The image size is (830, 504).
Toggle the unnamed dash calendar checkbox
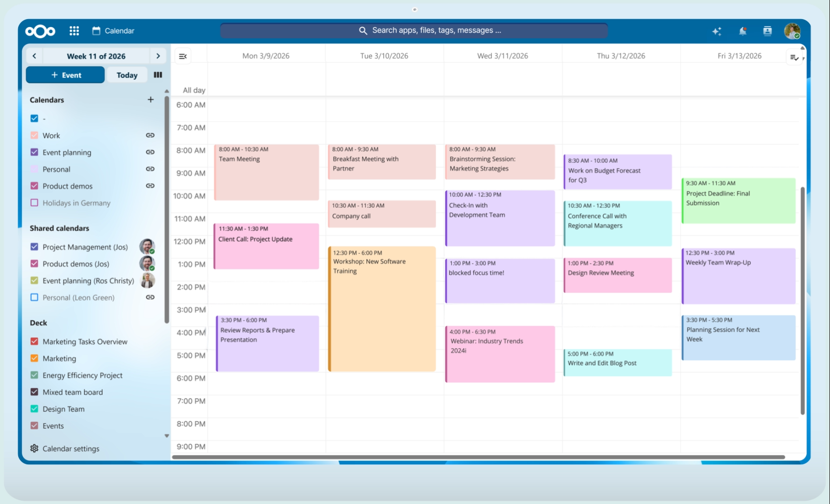[x=34, y=119]
